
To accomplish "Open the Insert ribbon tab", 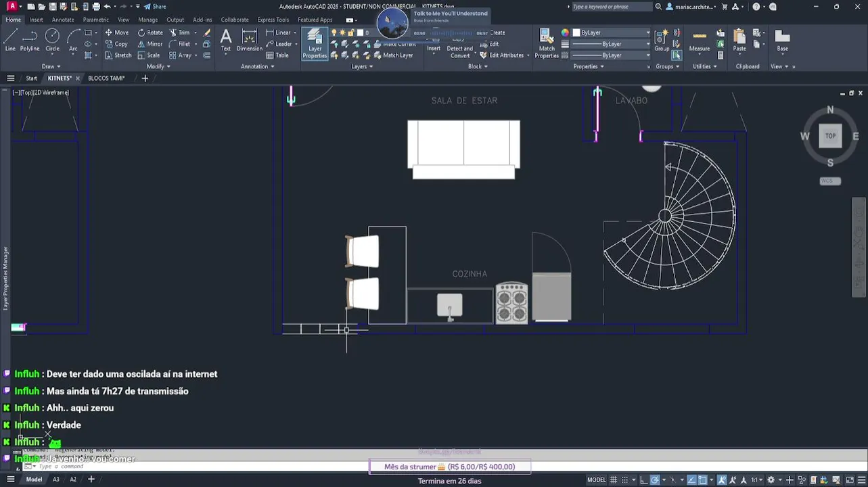I will coord(37,20).
